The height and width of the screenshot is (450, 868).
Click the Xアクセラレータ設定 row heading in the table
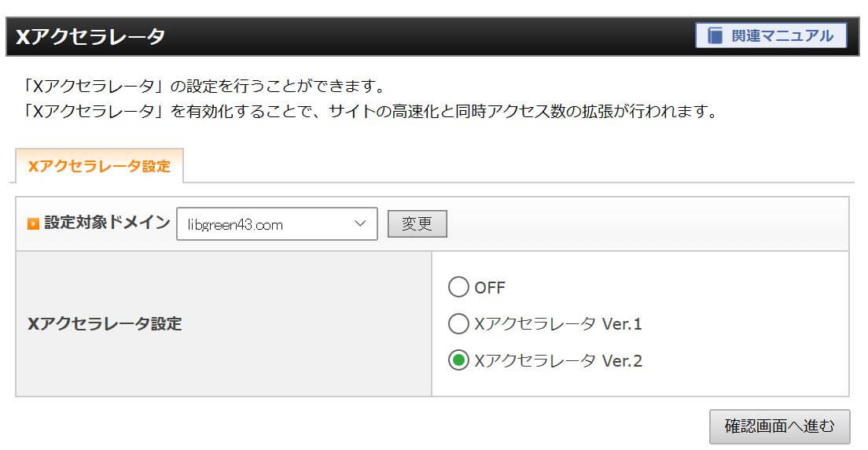click(x=105, y=323)
